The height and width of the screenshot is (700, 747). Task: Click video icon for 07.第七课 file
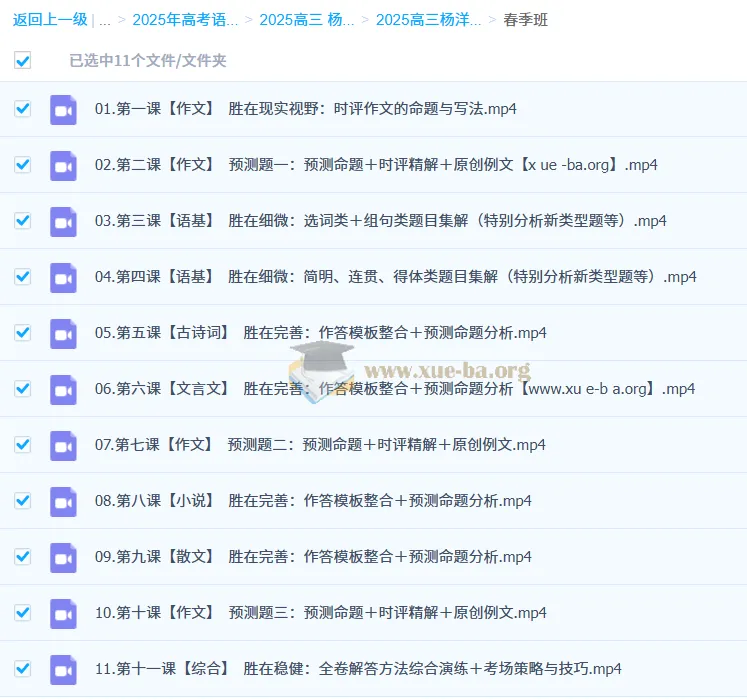(x=63, y=445)
